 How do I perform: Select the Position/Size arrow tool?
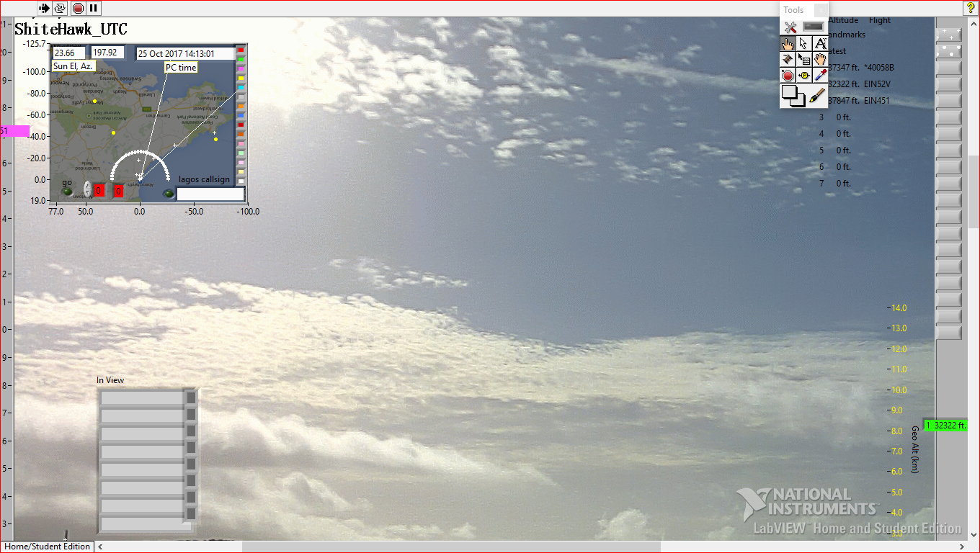point(804,43)
